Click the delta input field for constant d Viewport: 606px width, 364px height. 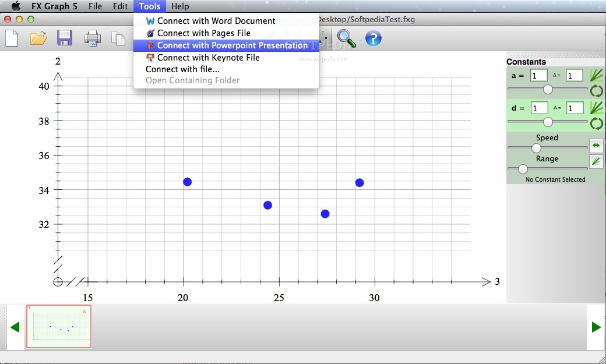click(x=575, y=108)
